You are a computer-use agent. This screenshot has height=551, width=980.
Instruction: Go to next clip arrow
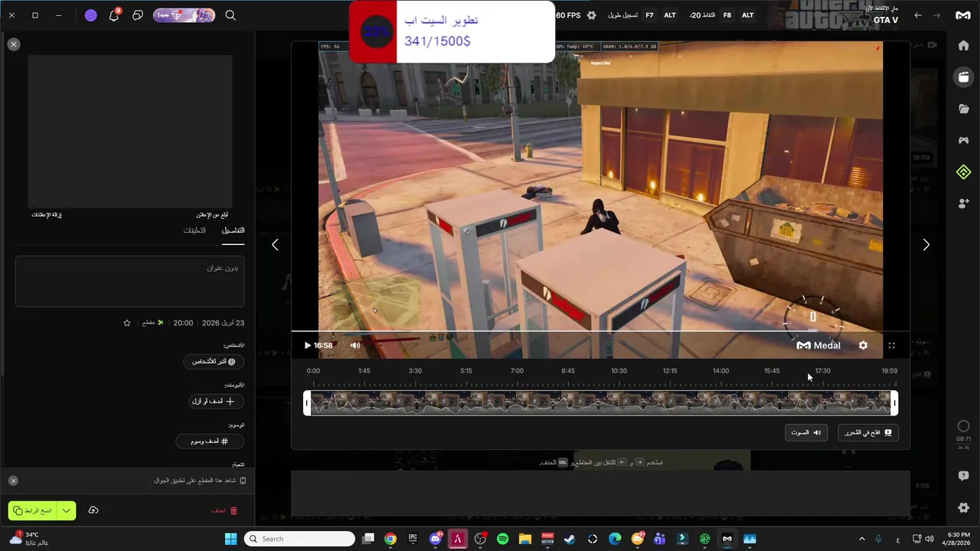point(926,245)
